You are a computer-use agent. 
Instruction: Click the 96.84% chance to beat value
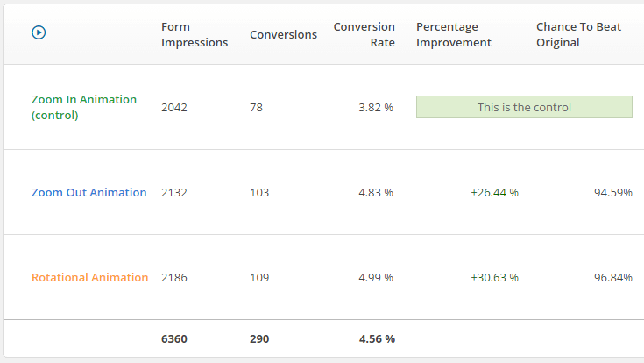[612, 277]
